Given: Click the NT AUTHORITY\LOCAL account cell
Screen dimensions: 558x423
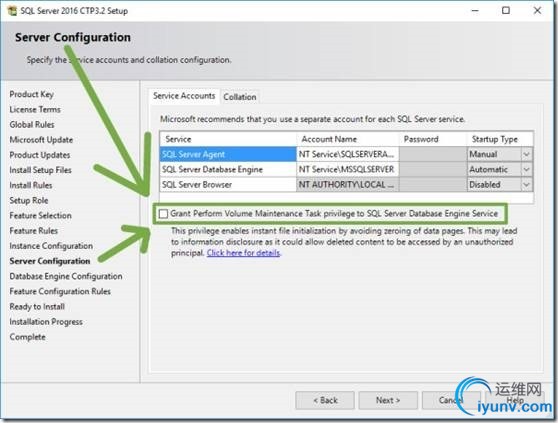Looking at the screenshot, I should (347, 185).
